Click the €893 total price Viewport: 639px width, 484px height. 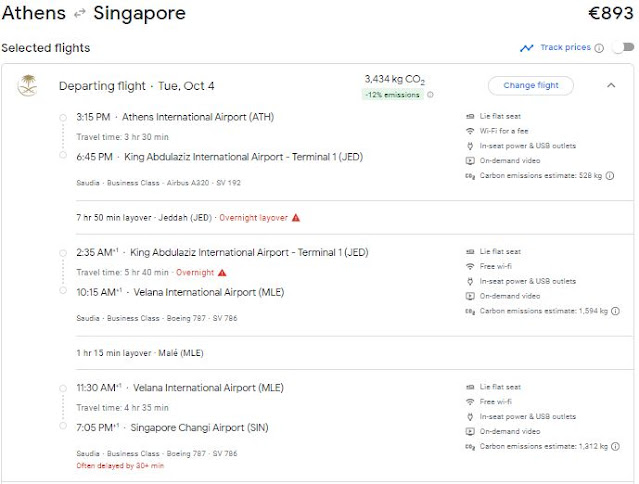click(x=610, y=13)
